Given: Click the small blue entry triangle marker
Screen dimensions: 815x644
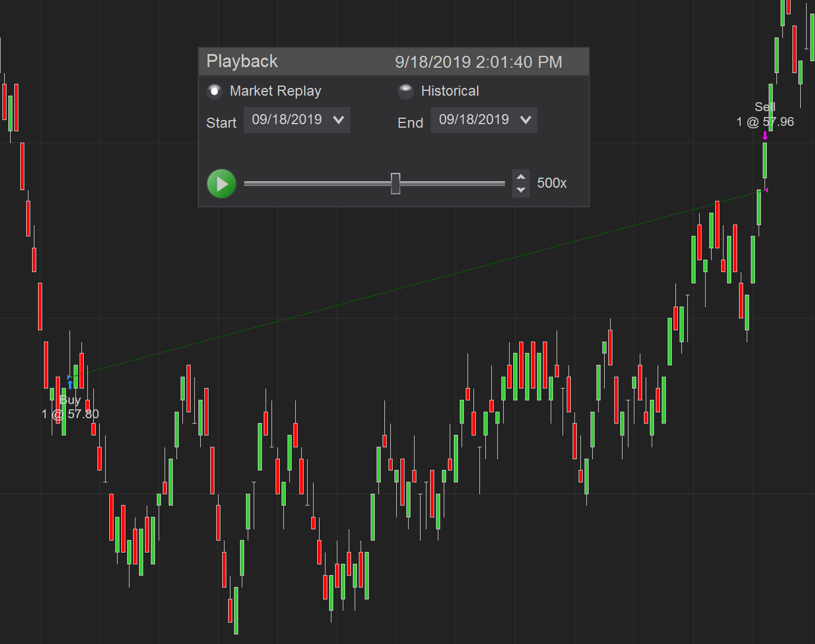Looking at the screenshot, I should 68,377.
